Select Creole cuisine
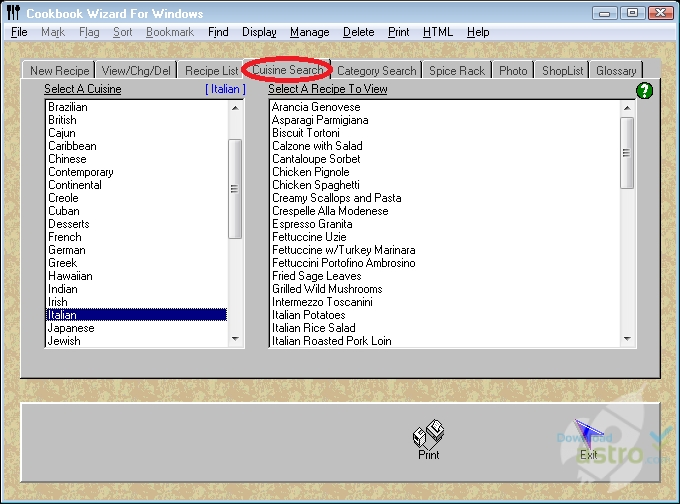The height and width of the screenshot is (504, 680). coord(137,198)
